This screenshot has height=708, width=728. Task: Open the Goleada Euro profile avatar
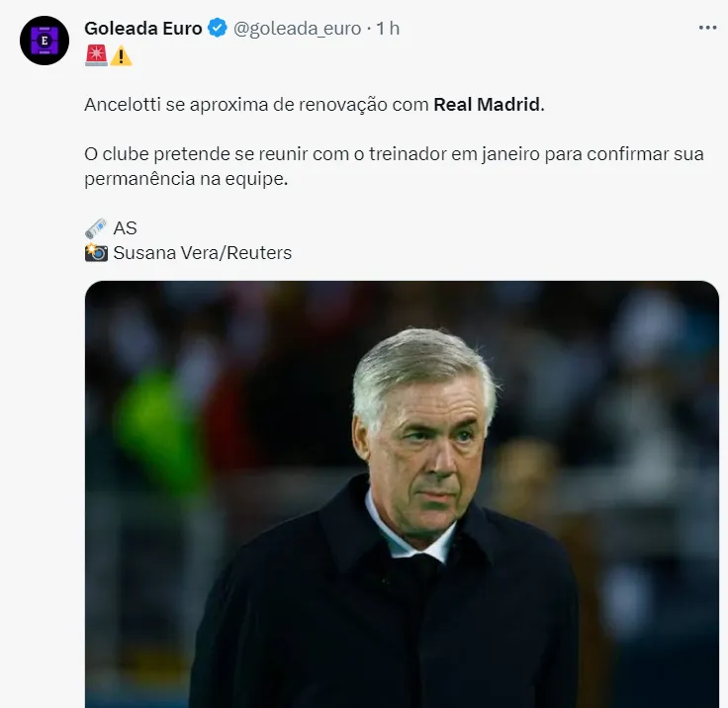click(x=45, y=41)
